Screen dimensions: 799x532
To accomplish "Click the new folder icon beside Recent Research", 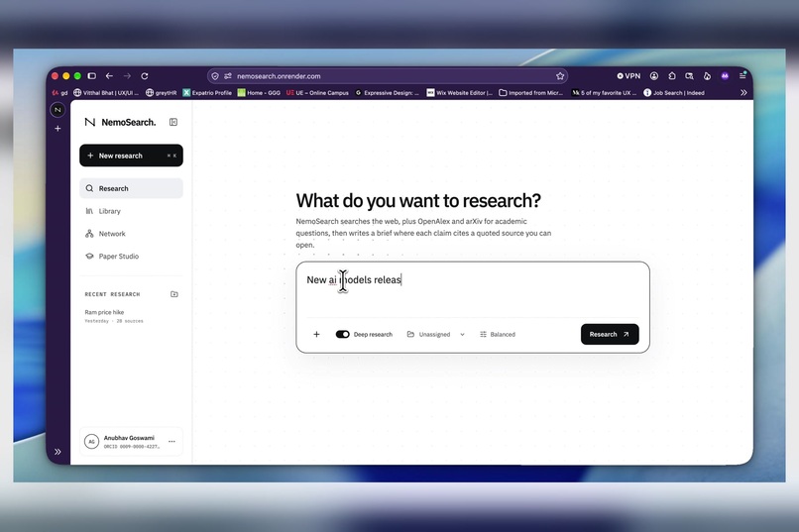I will [174, 294].
